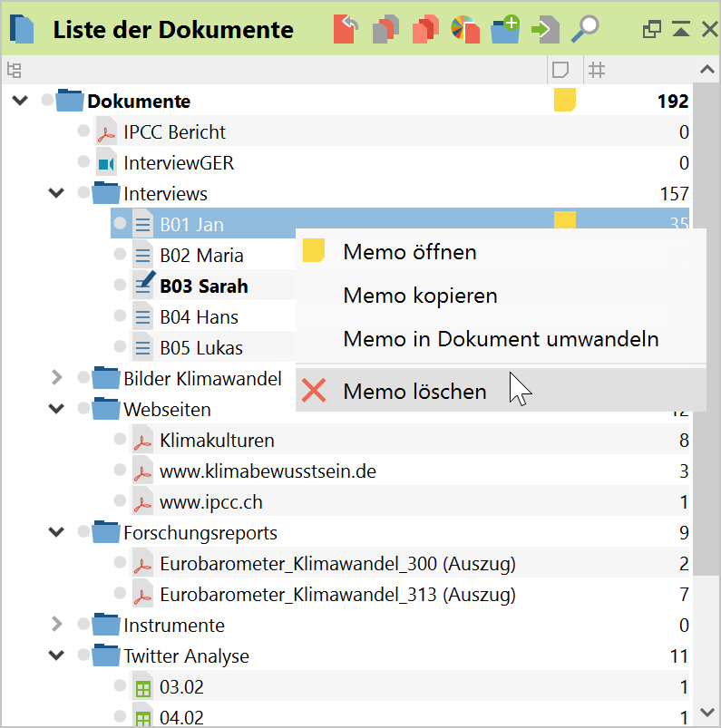The height and width of the screenshot is (728, 721).
Task: Toggle activation circle of InterviewGER
Action: (83, 161)
